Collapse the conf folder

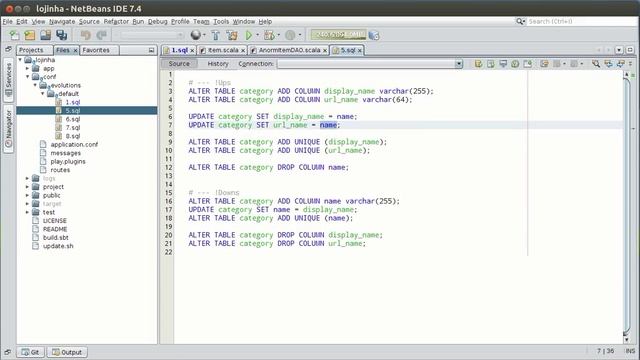[x=27, y=77]
